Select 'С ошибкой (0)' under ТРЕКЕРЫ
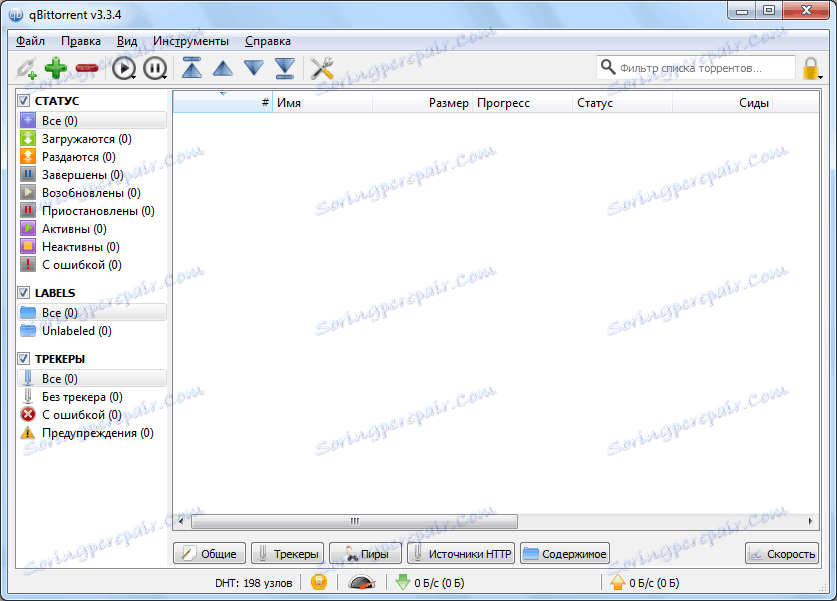 (92, 414)
